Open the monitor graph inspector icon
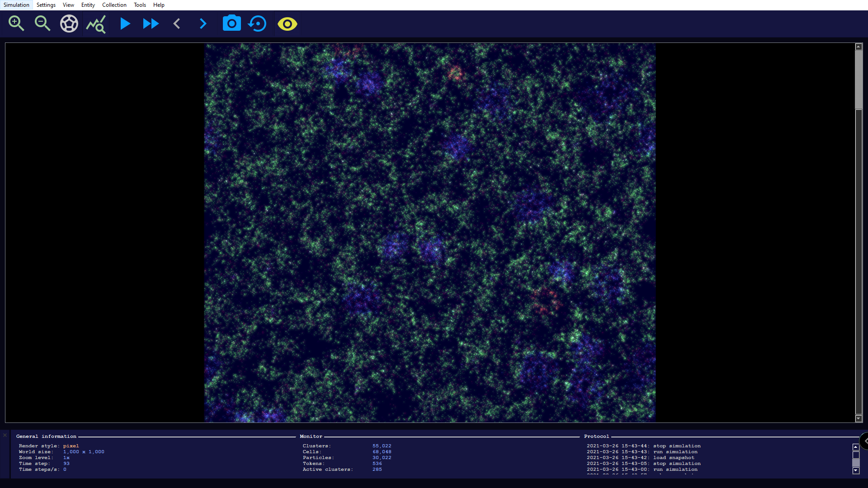Viewport: 868px width, 488px height. tap(96, 24)
